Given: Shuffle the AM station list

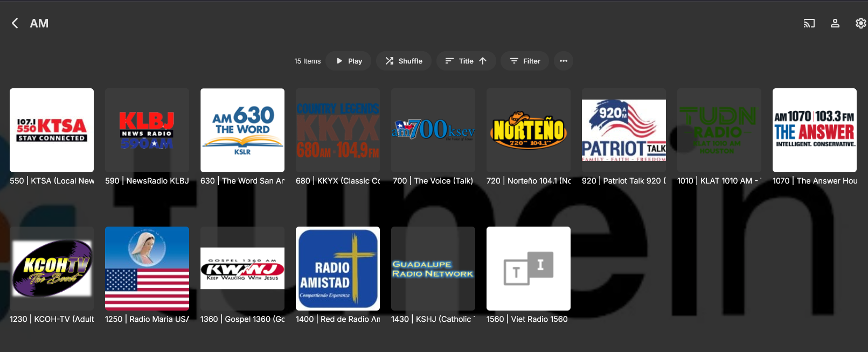Looking at the screenshot, I should click(x=404, y=61).
